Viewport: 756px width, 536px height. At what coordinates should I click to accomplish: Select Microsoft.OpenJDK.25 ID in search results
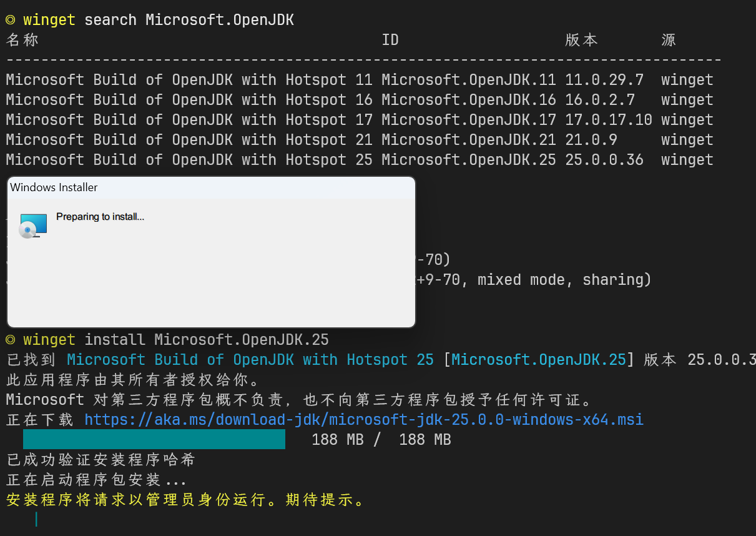[468, 160]
